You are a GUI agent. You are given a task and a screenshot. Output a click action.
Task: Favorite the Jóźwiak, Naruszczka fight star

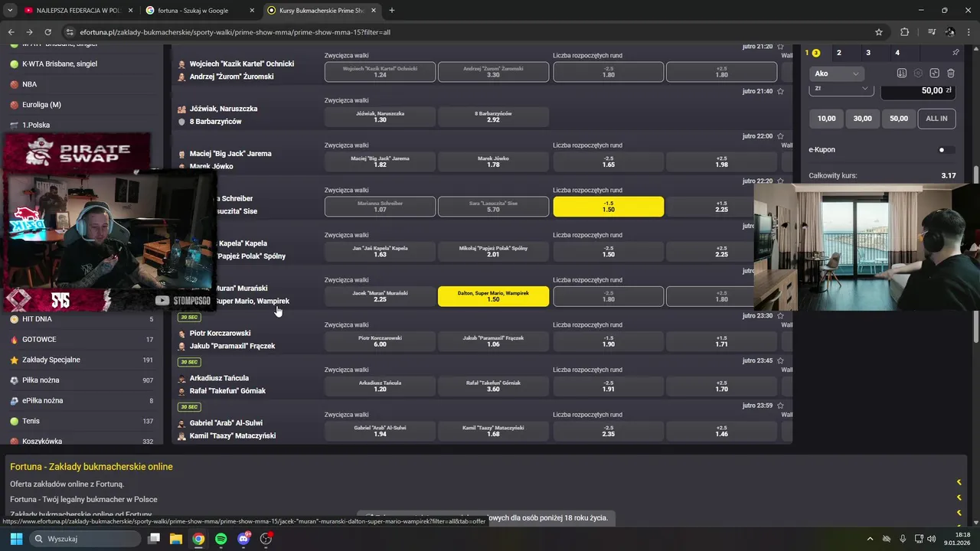click(780, 91)
